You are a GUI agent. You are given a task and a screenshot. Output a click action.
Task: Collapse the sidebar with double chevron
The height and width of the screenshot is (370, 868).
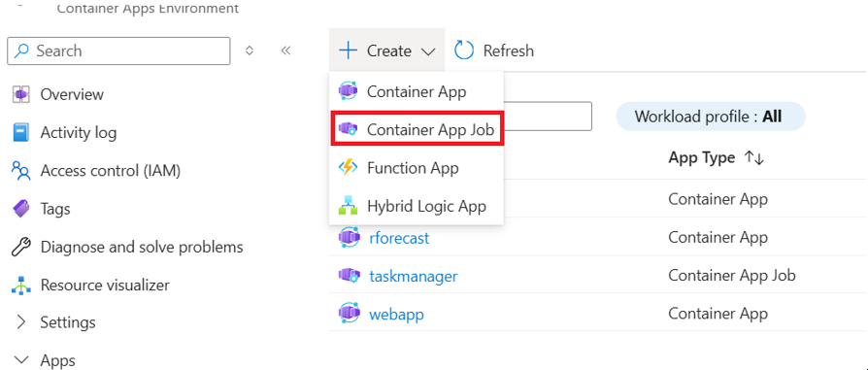[x=285, y=50]
